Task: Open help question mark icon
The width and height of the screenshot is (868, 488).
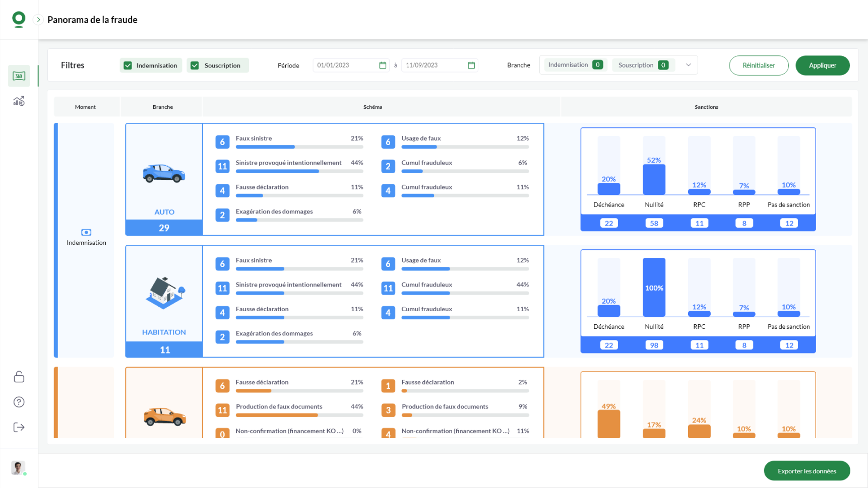Action: pos(19,402)
